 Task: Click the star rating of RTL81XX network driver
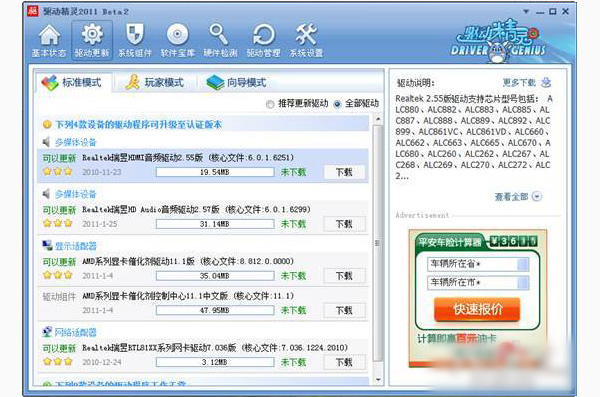(x=57, y=361)
